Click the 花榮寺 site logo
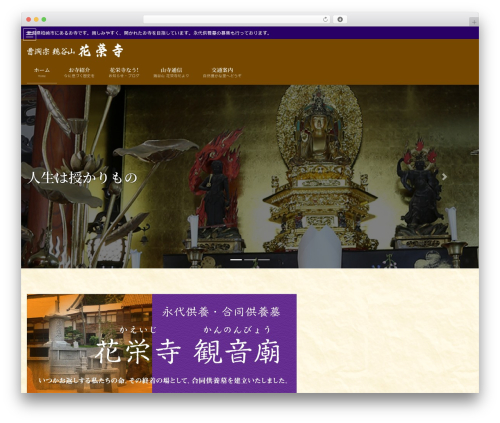 pyautogui.click(x=75, y=51)
